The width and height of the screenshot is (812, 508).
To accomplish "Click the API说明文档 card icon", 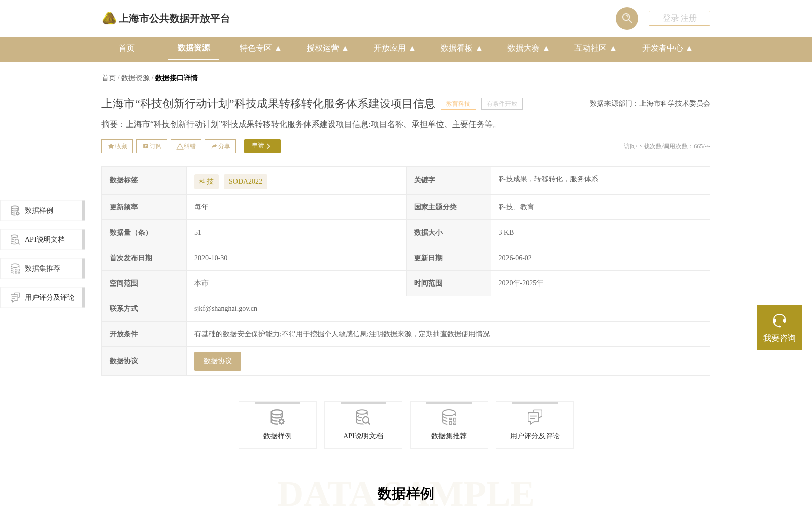I will (x=363, y=418).
